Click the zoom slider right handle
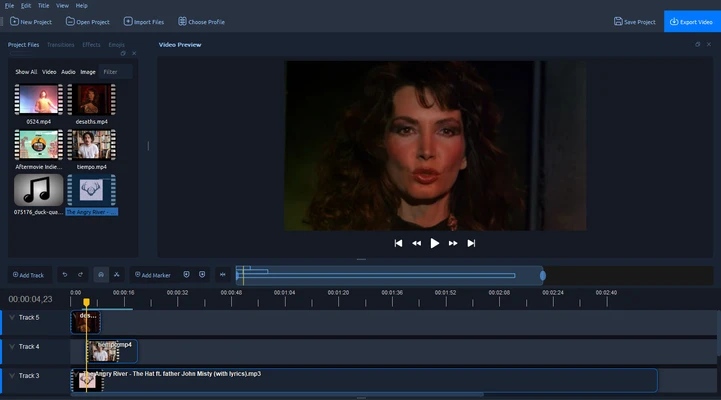The height and width of the screenshot is (400, 721). coord(543,275)
